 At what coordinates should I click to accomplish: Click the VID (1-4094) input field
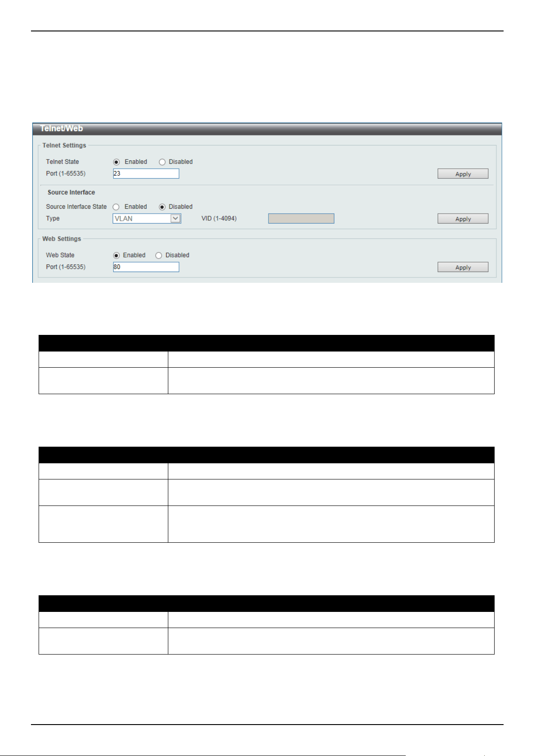point(301,219)
